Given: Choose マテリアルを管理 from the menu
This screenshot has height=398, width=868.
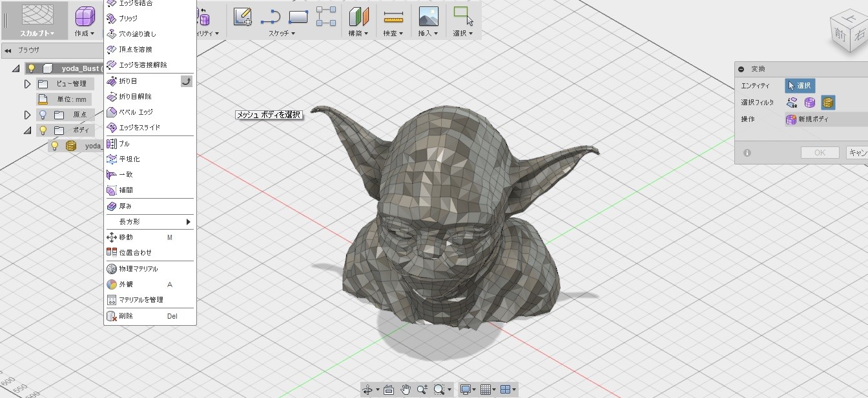Looking at the screenshot, I should pyautogui.click(x=150, y=300).
